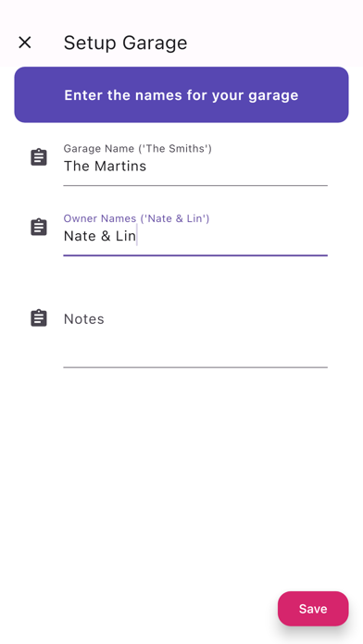This screenshot has width=363, height=644.
Task: Focus the Garage Name text field
Action: 195,164
